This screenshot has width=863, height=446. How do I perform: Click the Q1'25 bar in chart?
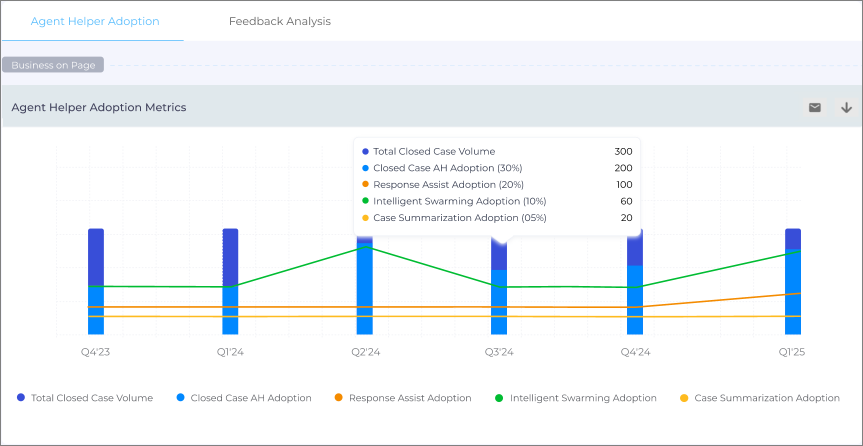793,290
